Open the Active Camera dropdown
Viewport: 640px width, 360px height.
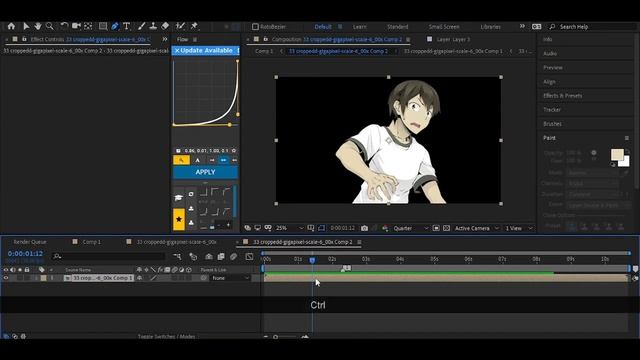[476, 228]
